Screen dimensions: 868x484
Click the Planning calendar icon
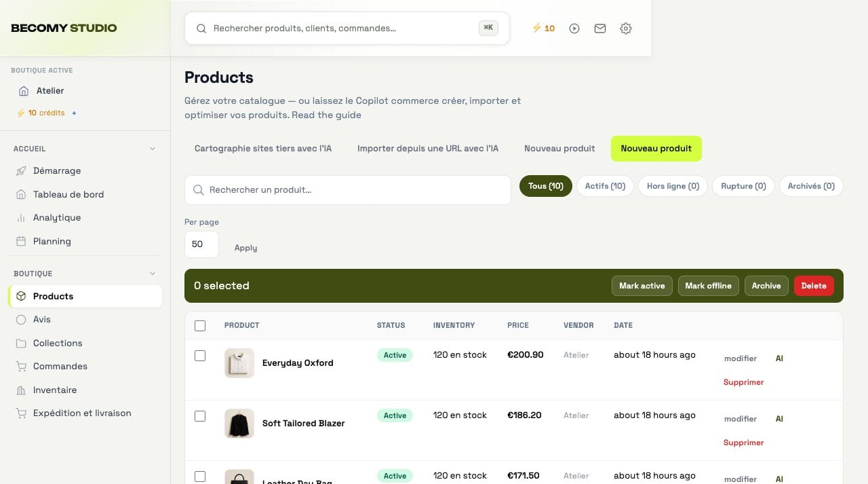coord(21,241)
